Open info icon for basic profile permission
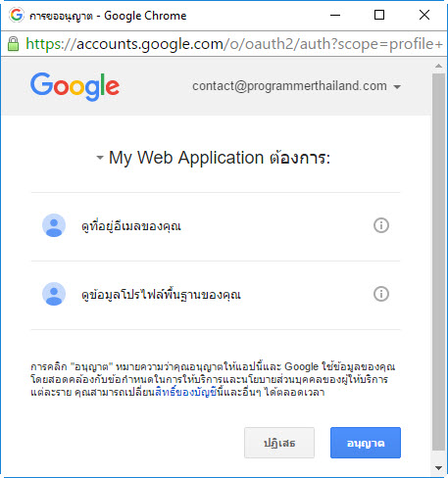448x478 pixels. point(381,294)
